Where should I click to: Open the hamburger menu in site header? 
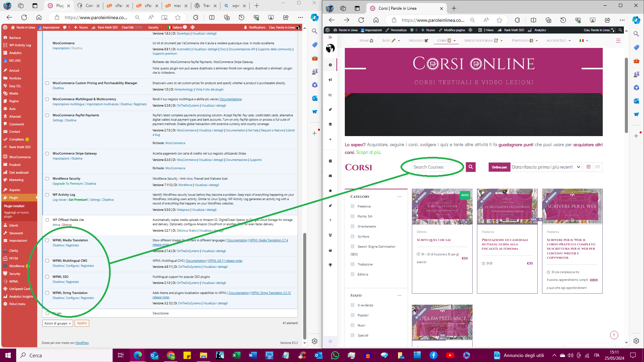[x=618, y=41]
